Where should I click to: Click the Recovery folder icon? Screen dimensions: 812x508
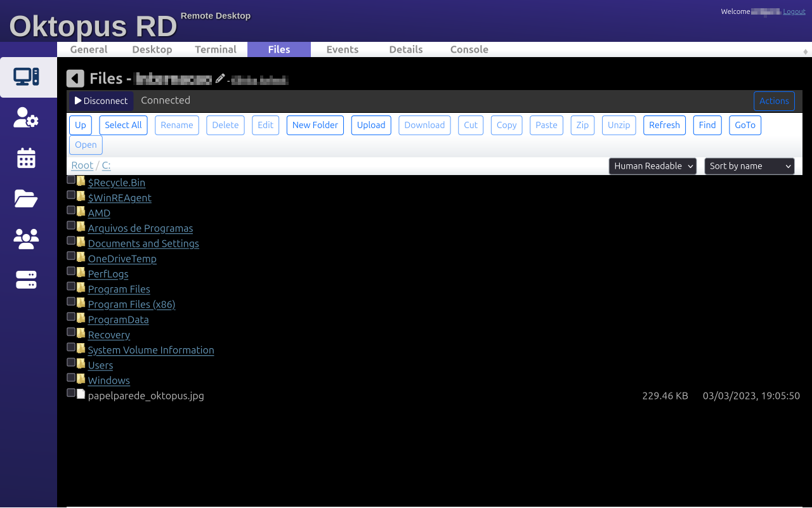point(81,334)
